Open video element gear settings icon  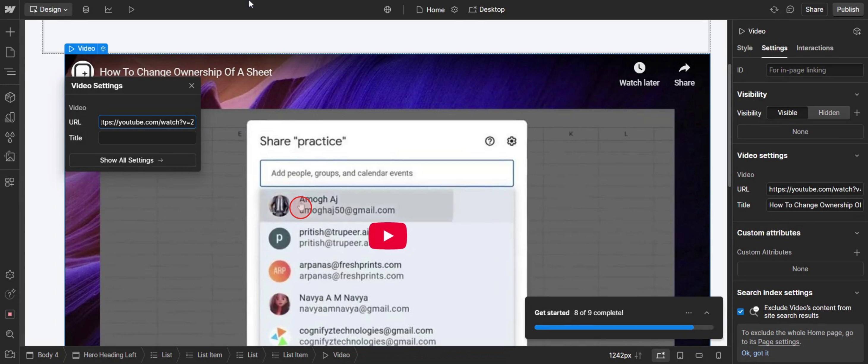(103, 48)
